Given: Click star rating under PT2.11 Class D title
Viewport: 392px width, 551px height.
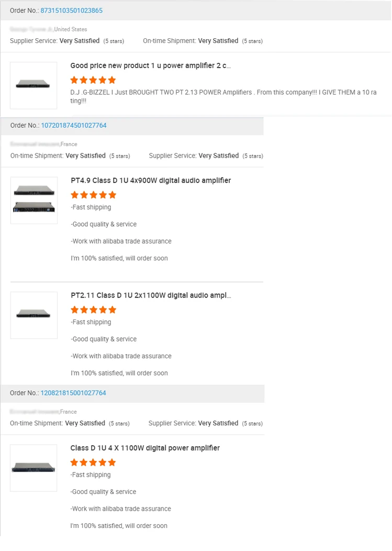Looking at the screenshot, I should coord(94,310).
